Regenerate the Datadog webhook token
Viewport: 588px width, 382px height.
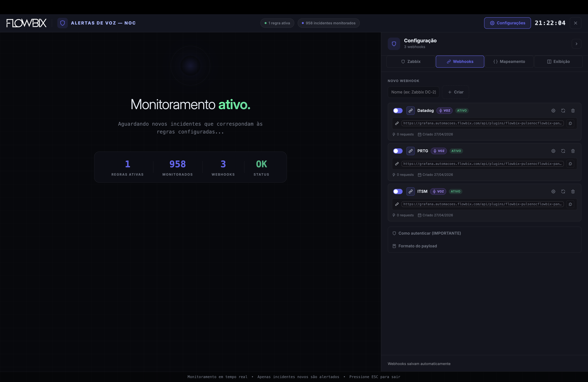(x=563, y=111)
